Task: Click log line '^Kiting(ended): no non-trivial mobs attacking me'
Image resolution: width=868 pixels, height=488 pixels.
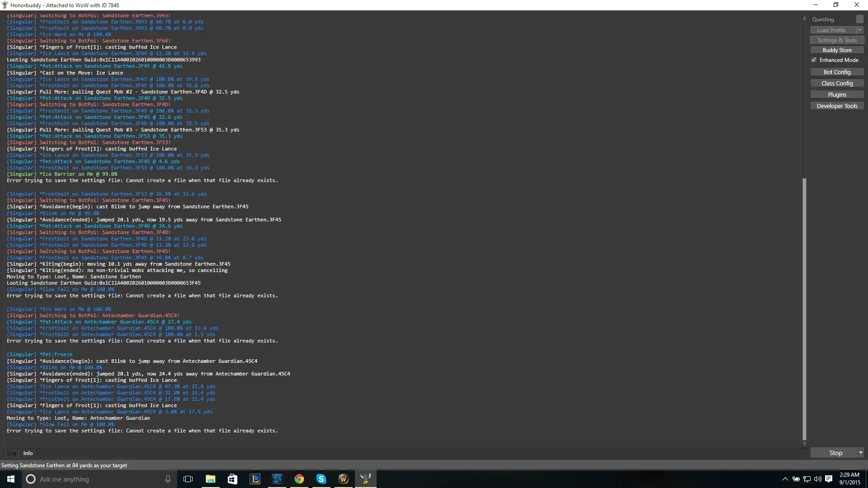Action: (117, 270)
